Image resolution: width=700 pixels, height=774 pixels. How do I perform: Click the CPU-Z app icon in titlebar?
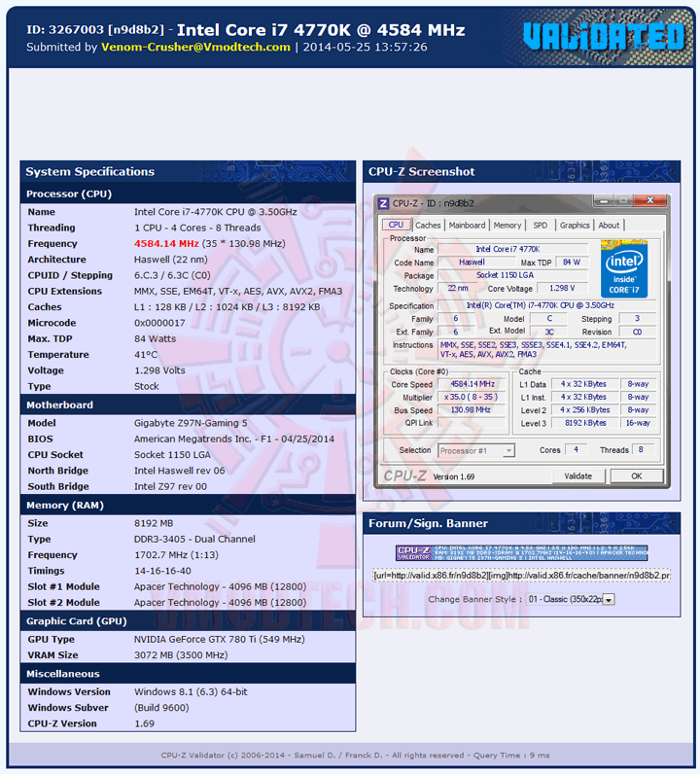[x=383, y=203]
